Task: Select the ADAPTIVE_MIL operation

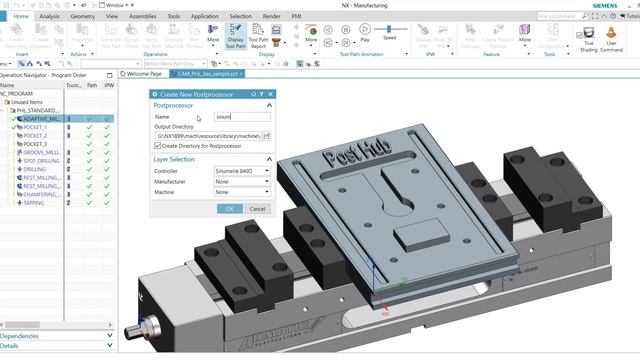Action: coord(42,119)
